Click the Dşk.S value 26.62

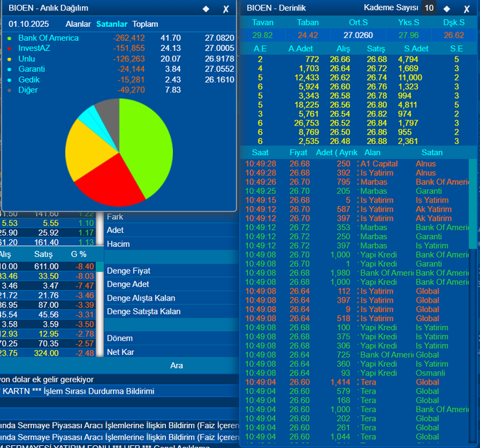click(454, 35)
